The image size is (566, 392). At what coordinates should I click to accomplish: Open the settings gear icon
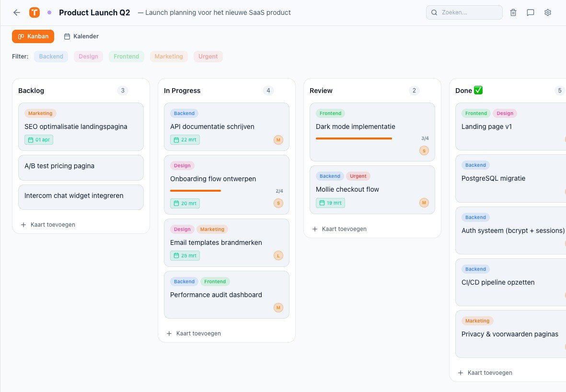(547, 12)
